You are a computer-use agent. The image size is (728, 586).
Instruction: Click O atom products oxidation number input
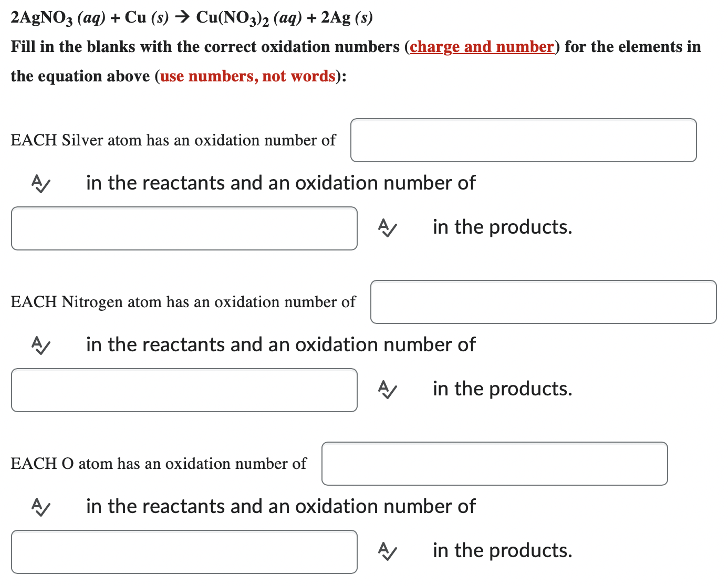pos(184,552)
